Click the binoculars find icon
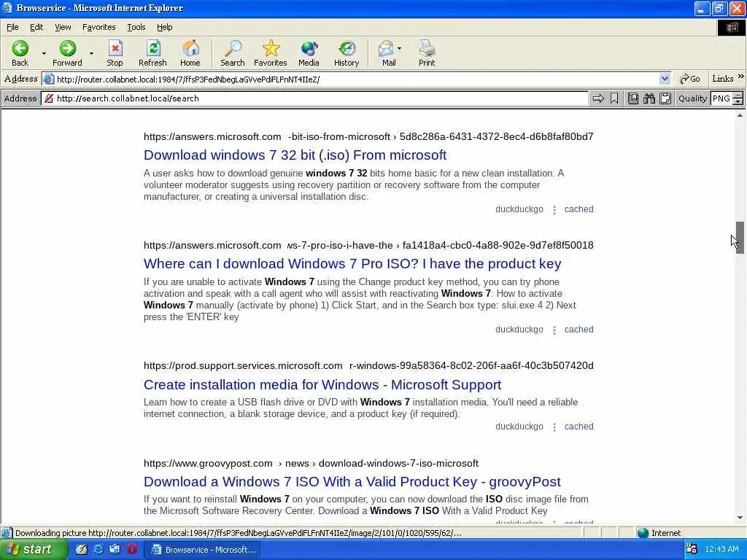 [x=649, y=98]
